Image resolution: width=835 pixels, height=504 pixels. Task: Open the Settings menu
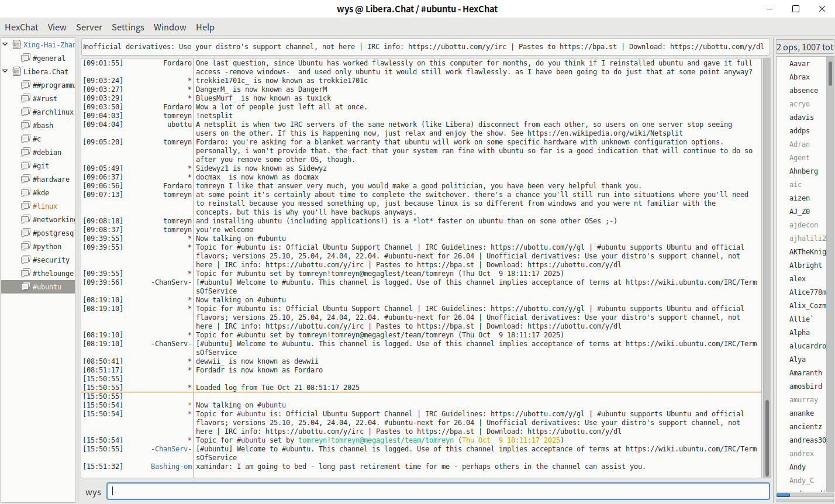coord(127,27)
